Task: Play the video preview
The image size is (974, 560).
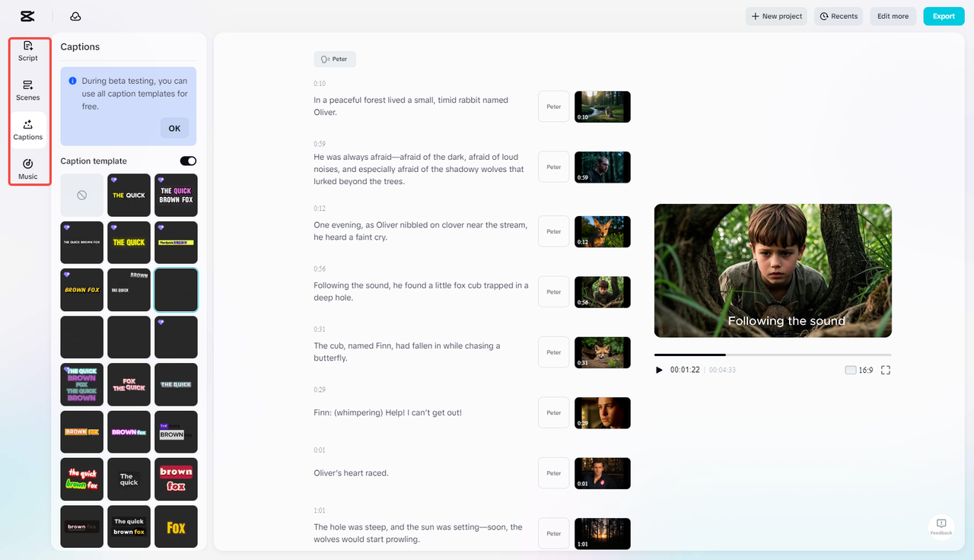Action: click(x=659, y=370)
